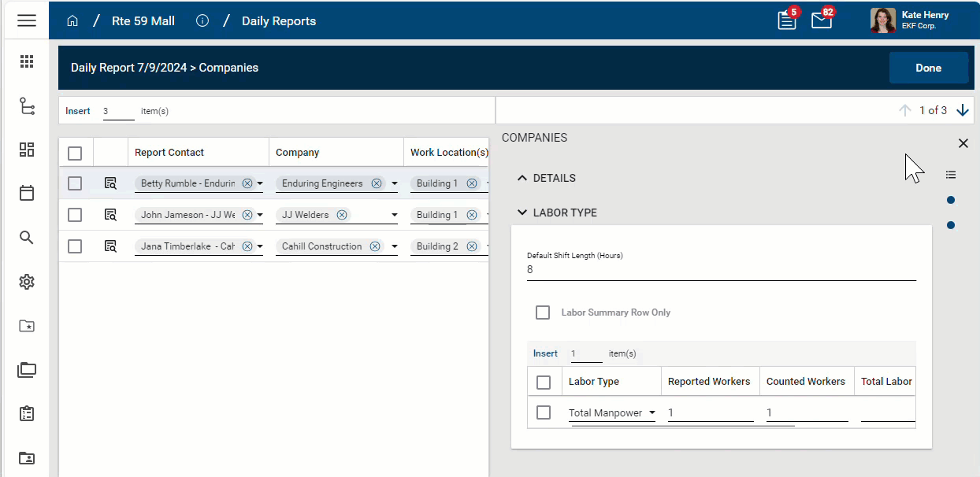The width and height of the screenshot is (980, 477).
Task: Open the project info icon
Action: [x=202, y=21]
